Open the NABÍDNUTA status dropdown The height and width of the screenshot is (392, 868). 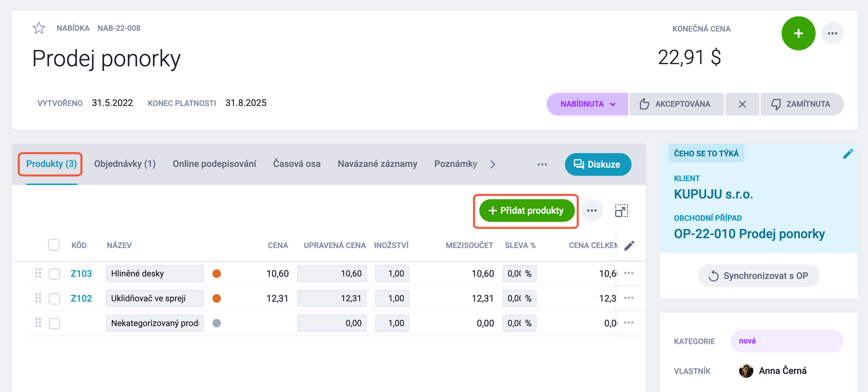coord(587,104)
